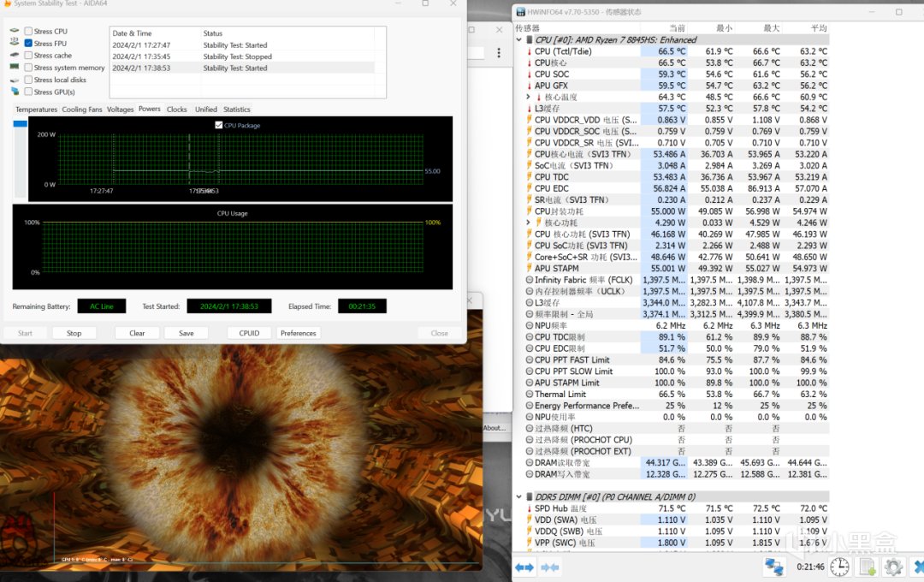This screenshot has width=924, height=582.
Task: Collapse the CPU [#0] AMD Ryzen sensor group
Action: 518,39
